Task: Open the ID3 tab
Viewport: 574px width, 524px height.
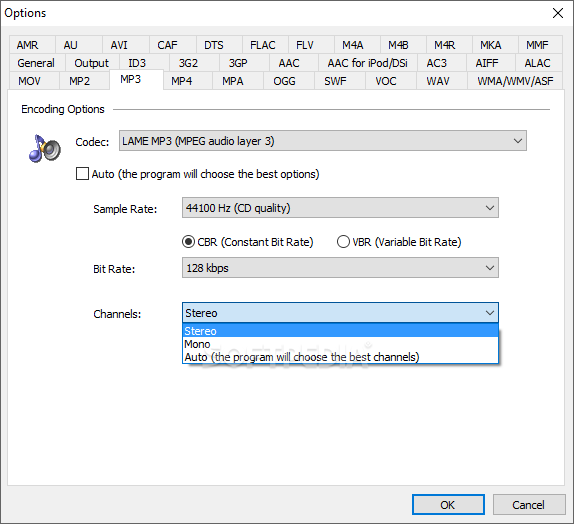Action: 144,63
